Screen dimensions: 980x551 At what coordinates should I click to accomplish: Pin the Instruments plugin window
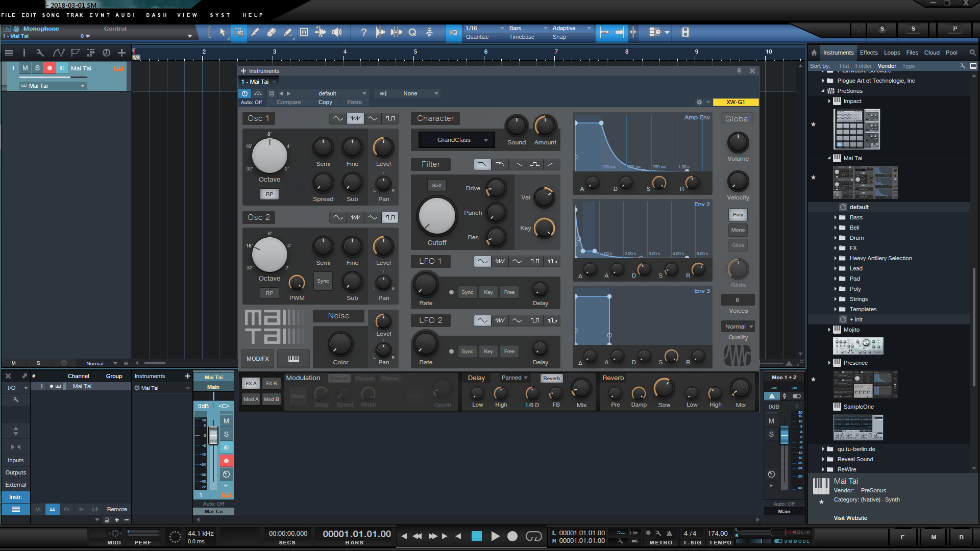[x=739, y=71]
